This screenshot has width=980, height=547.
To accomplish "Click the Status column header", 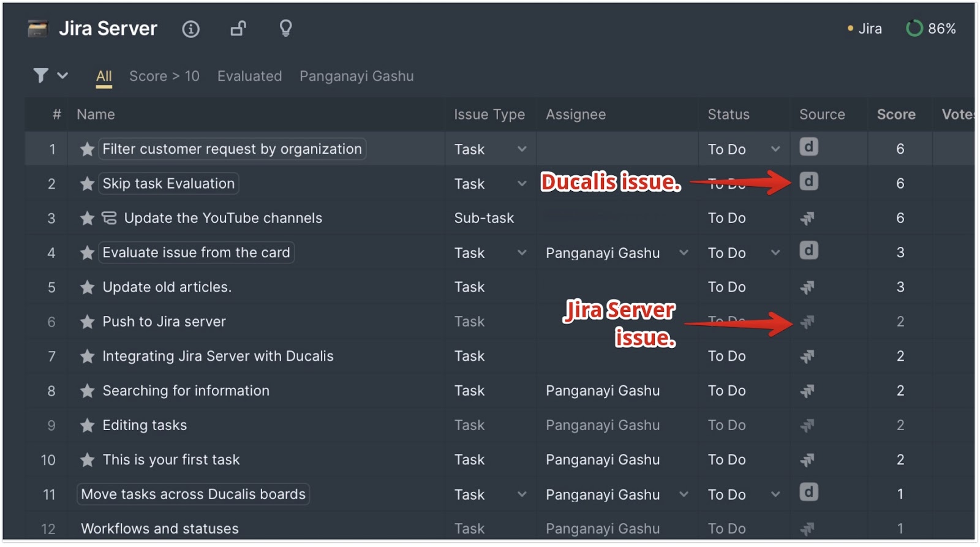I will [728, 115].
